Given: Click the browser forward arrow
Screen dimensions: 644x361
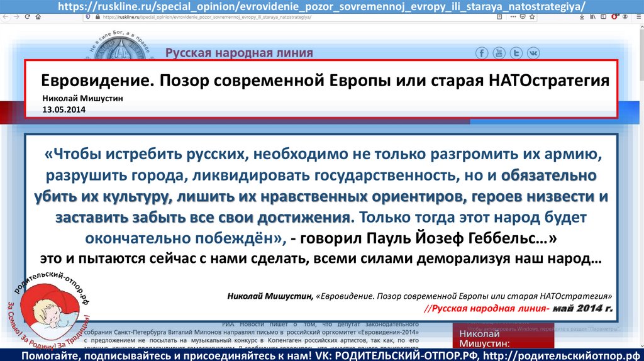Looking at the screenshot, I should coord(16,17).
